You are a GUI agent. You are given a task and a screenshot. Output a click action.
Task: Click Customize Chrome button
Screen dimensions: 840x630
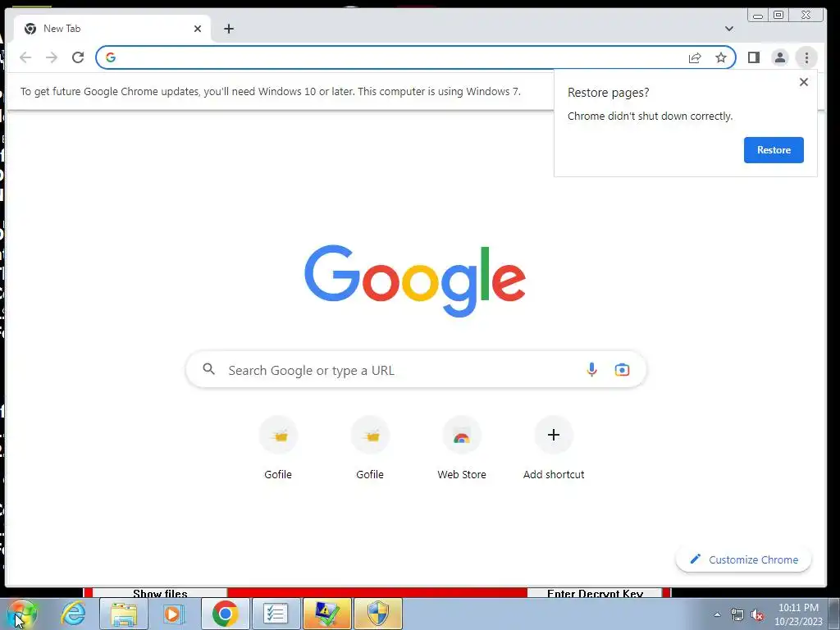point(743,559)
